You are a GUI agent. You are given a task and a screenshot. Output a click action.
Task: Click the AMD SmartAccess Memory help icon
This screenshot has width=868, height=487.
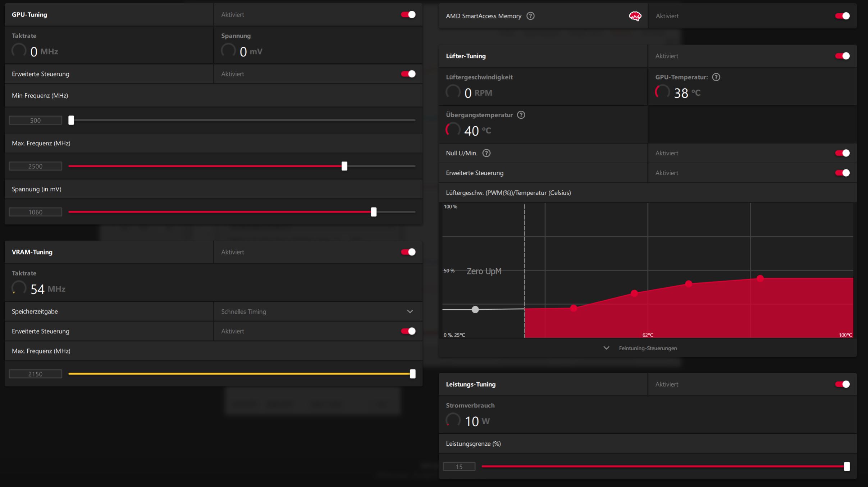click(x=530, y=16)
